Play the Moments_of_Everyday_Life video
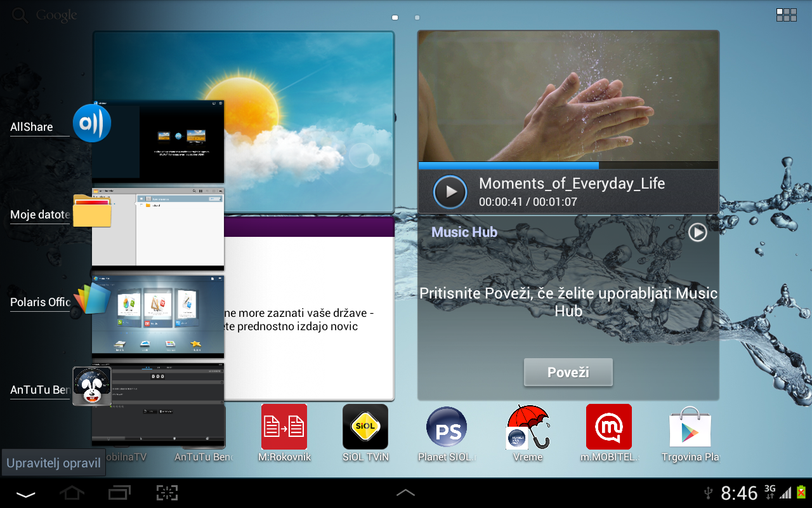The height and width of the screenshot is (508, 812). [450, 192]
